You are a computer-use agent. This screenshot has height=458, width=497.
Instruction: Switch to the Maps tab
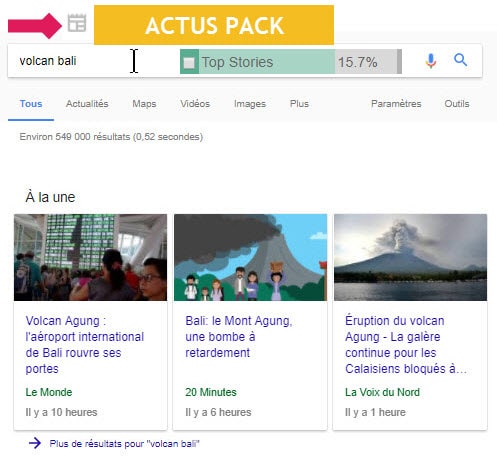pyautogui.click(x=144, y=104)
